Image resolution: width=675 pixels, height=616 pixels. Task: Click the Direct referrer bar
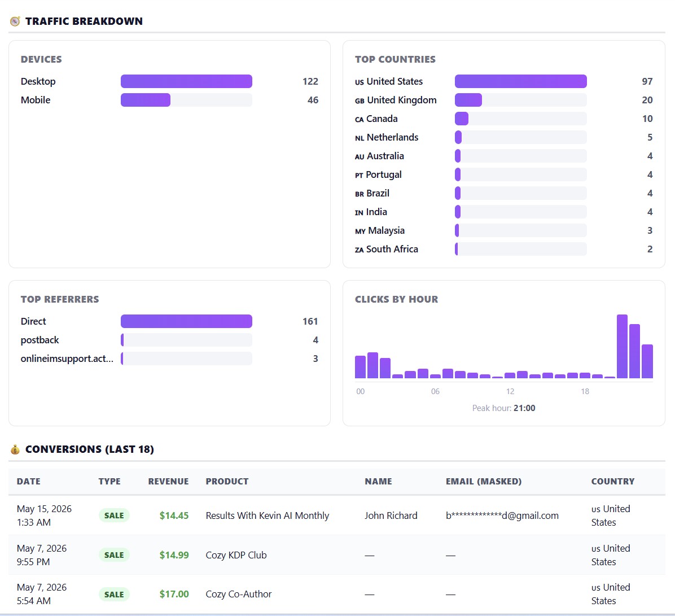click(x=186, y=321)
